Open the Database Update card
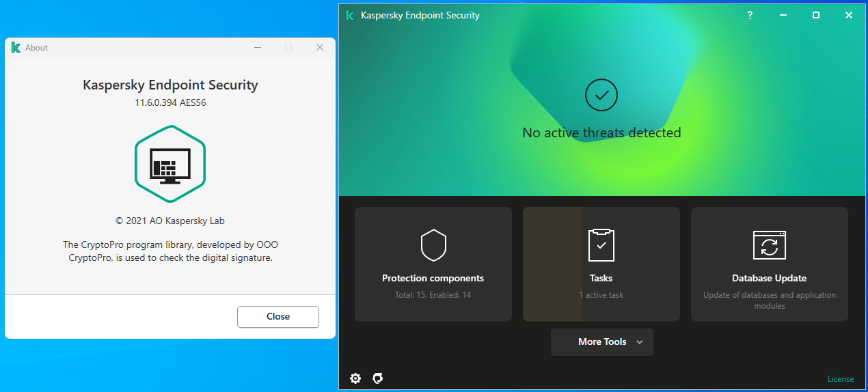Viewport: 868px width, 392px height. coord(770,264)
